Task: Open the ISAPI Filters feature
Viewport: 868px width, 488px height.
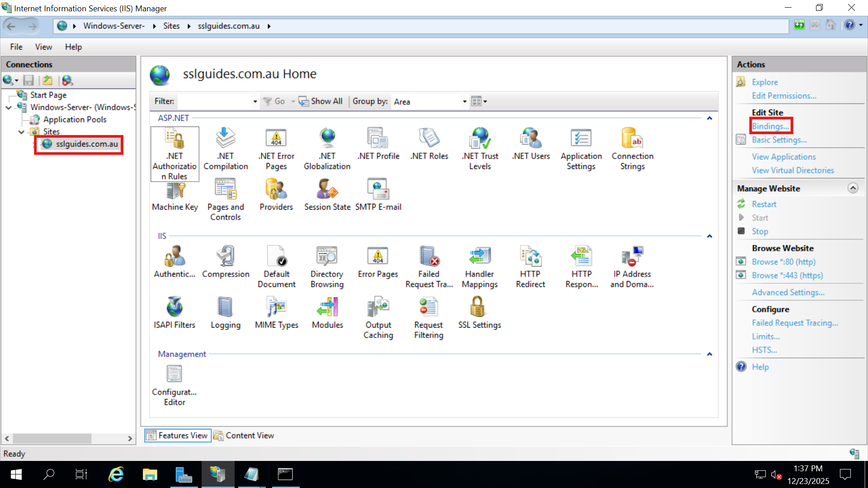Action: tap(175, 313)
